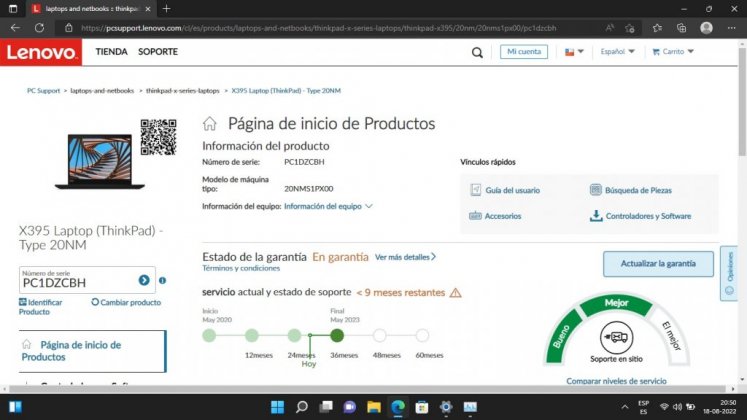The image size is (747, 420).
Task: Click the serial number info icon
Action: pyautogui.click(x=162, y=280)
